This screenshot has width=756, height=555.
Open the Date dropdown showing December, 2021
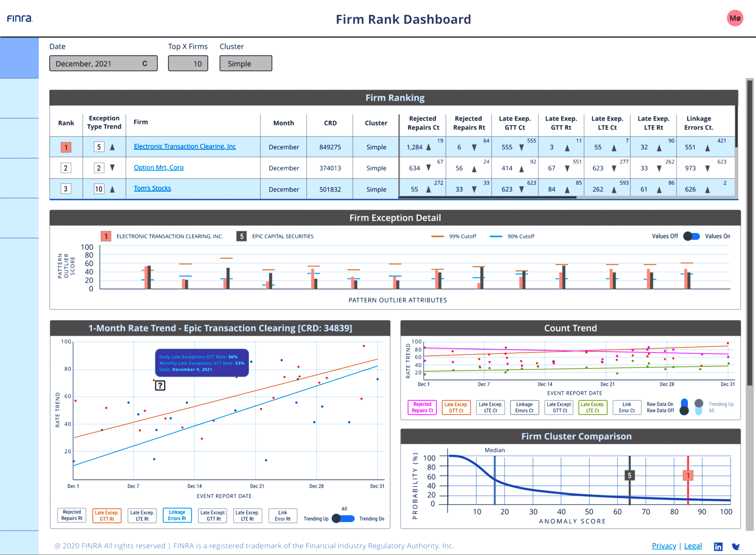pyautogui.click(x=103, y=64)
